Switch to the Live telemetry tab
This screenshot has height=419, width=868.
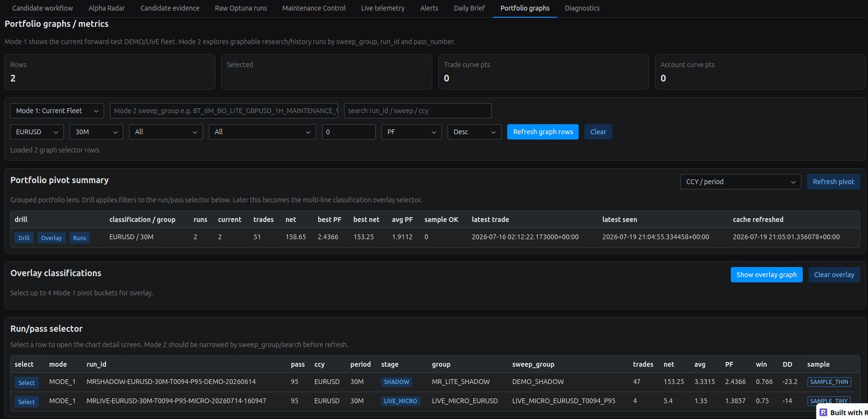click(382, 8)
